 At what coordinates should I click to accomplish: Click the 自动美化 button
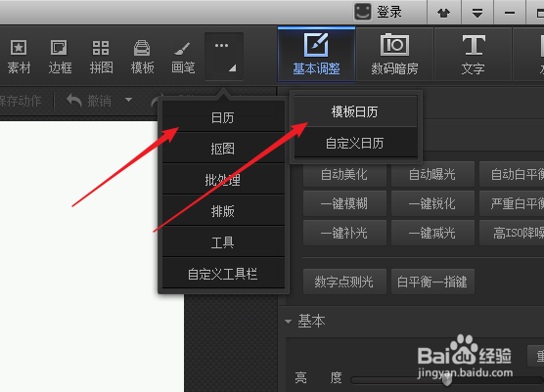344,174
